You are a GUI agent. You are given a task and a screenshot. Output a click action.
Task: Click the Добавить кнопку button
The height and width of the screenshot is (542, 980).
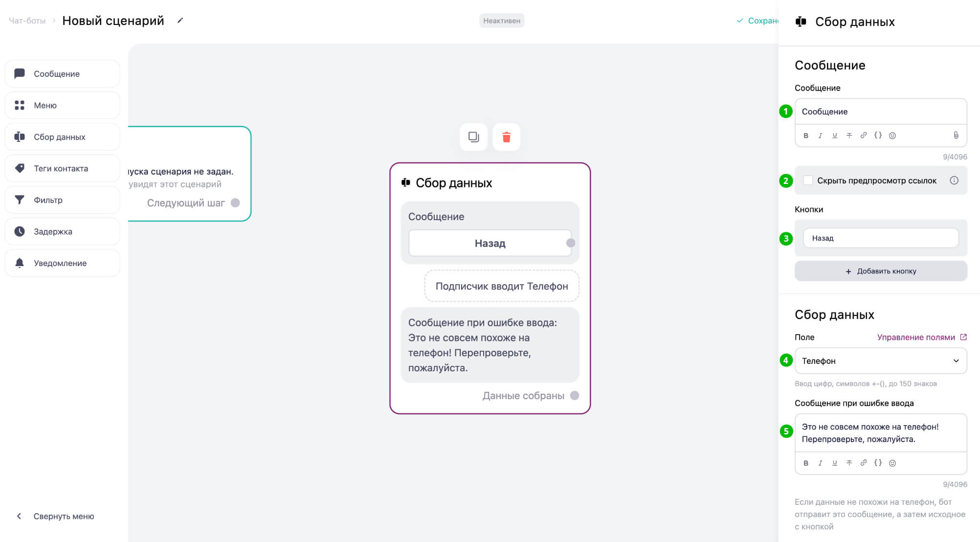tap(881, 271)
